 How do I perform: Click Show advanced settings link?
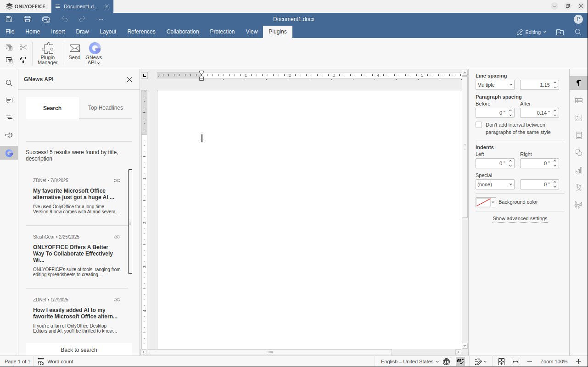point(520,219)
